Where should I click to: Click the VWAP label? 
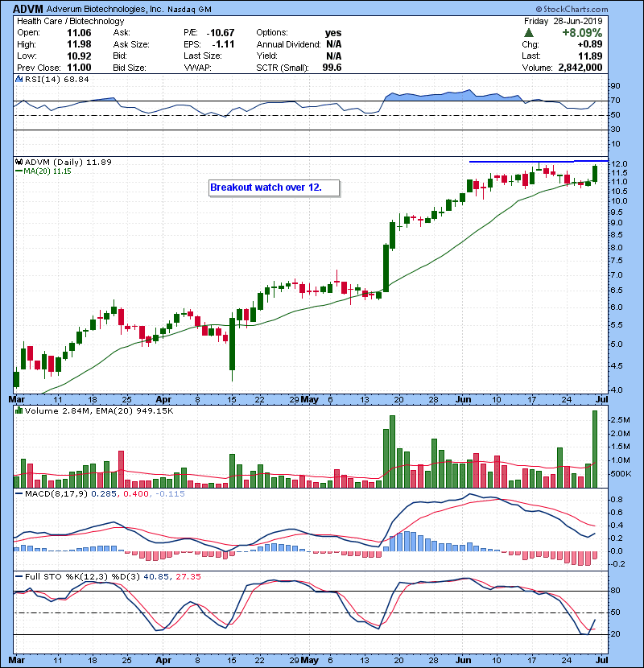tap(198, 68)
